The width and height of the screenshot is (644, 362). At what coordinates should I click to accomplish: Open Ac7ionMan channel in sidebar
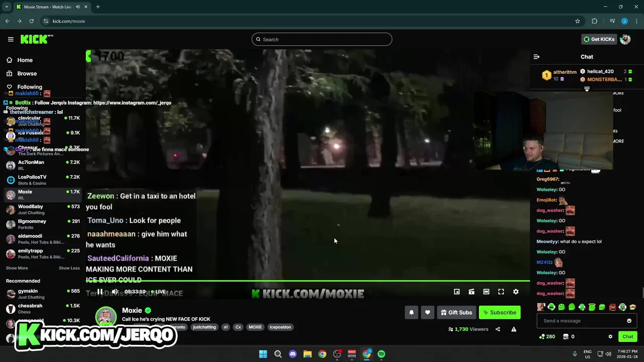pos(42,165)
